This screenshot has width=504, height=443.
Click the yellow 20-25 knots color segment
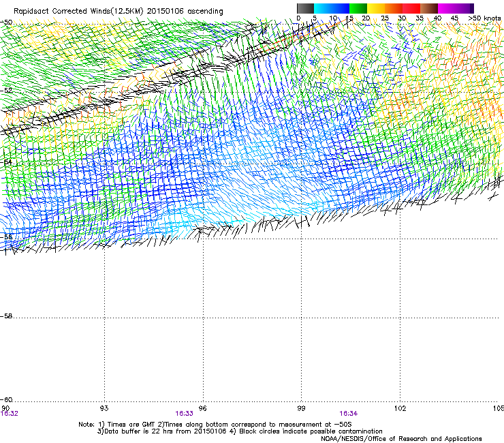pos(376,8)
